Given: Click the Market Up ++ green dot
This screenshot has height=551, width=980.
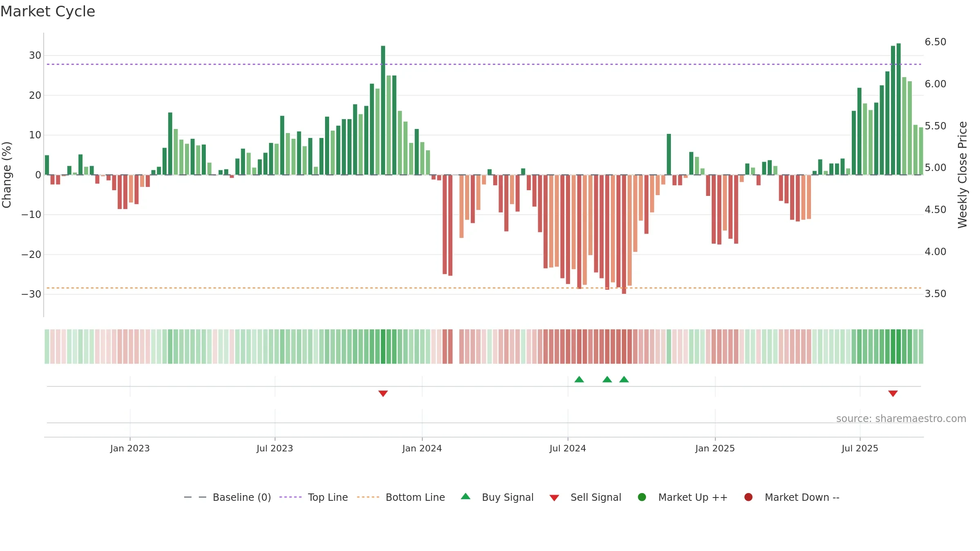Looking at the screenshot, I should pos(642,497).
